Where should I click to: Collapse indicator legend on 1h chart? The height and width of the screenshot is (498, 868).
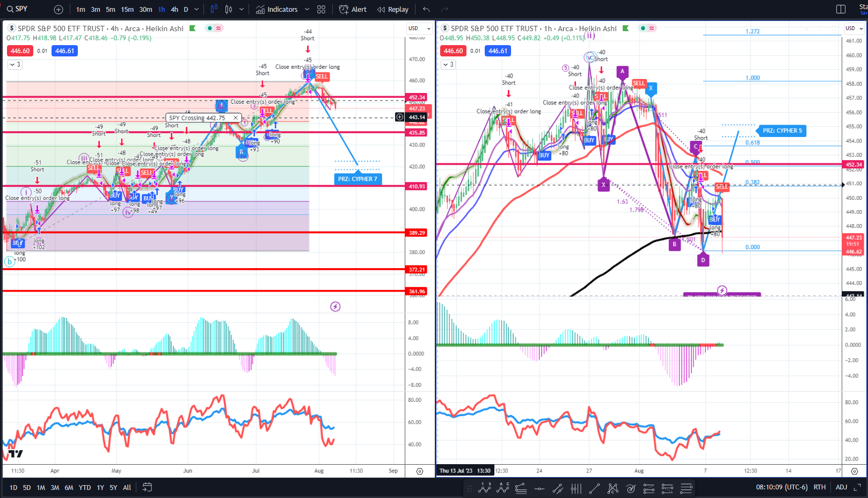click(x=448, y=64)
